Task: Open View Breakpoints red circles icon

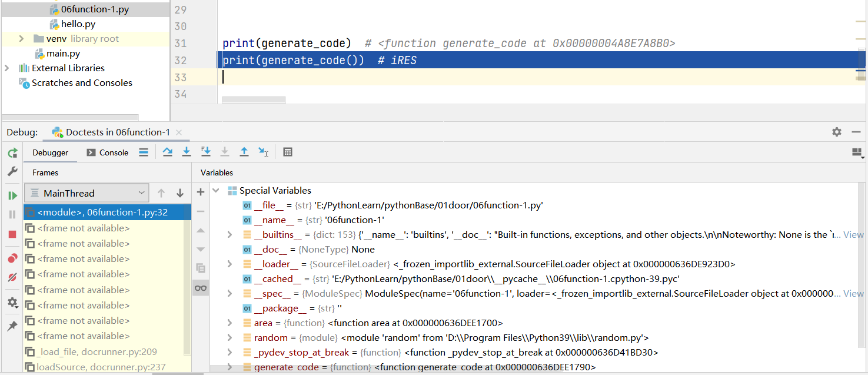Action: [12, 258]
